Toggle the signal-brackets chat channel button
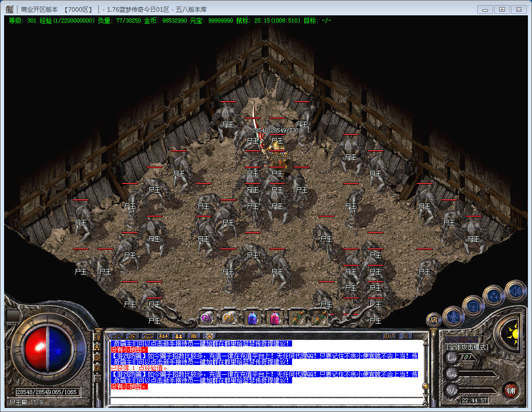This screenshot has height=412, width=532. (97, 378)
